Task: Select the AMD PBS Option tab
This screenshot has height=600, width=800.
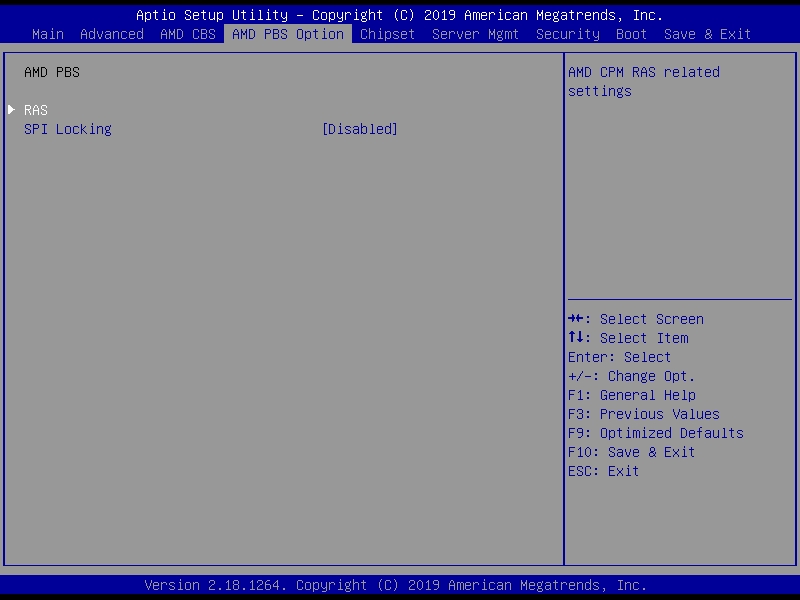Action: pyautogui.click(x=288, y=34)
